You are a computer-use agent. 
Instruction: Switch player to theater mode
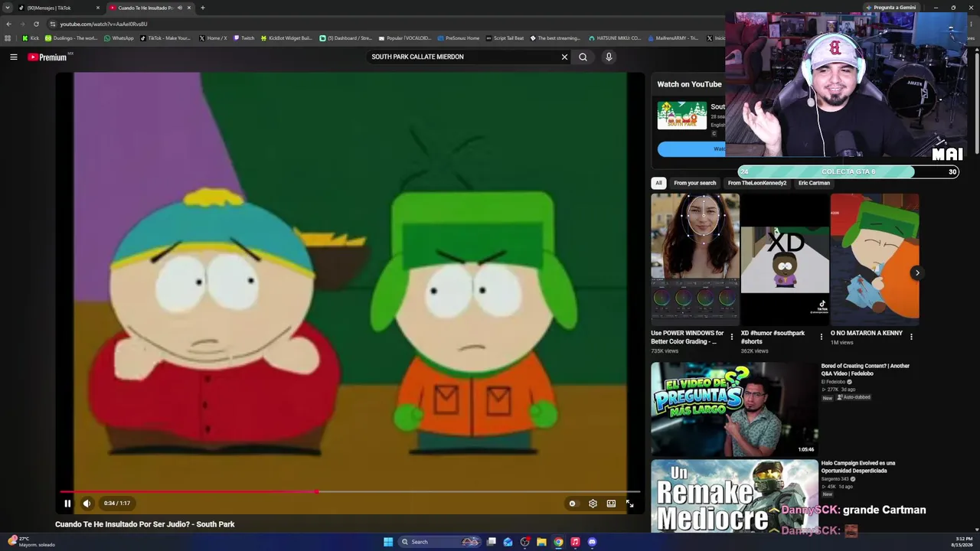(611, 504)
